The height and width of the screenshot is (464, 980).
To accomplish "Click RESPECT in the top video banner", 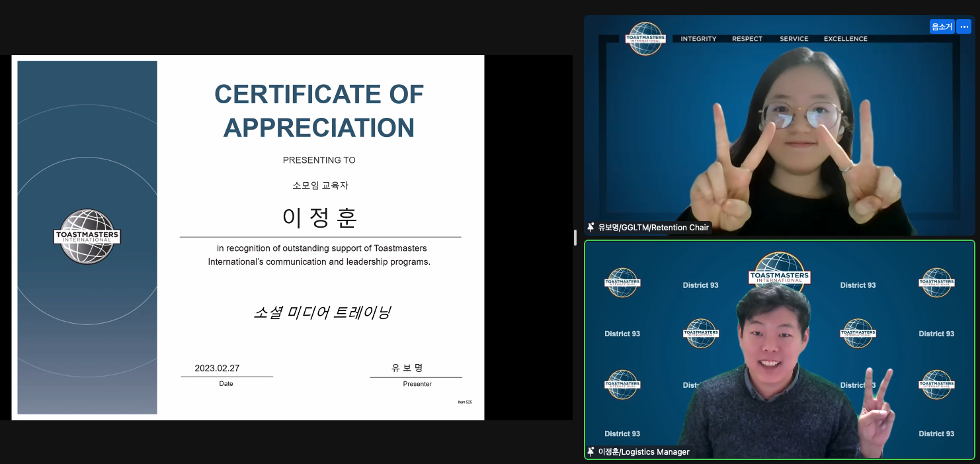I will [747, 39].
